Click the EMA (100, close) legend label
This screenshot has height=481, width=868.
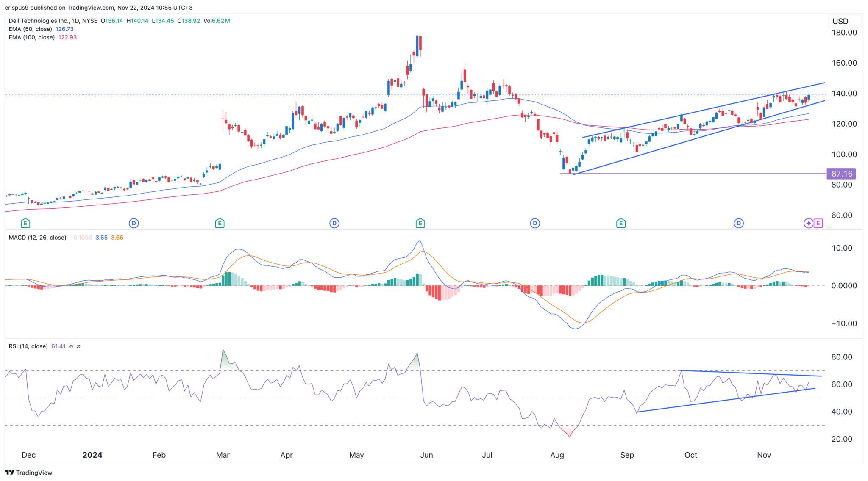click(32, 37)
